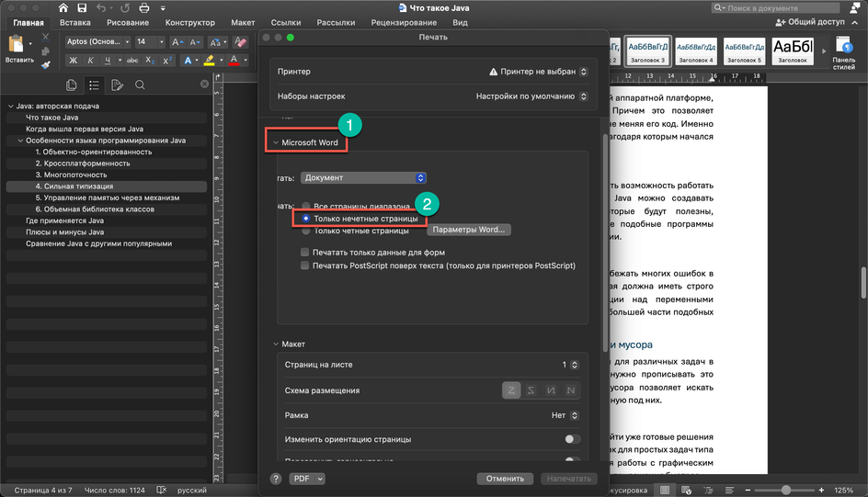868x497 pixels.
Task: Increase font size with the larger A
Action: tap(177, 42)
